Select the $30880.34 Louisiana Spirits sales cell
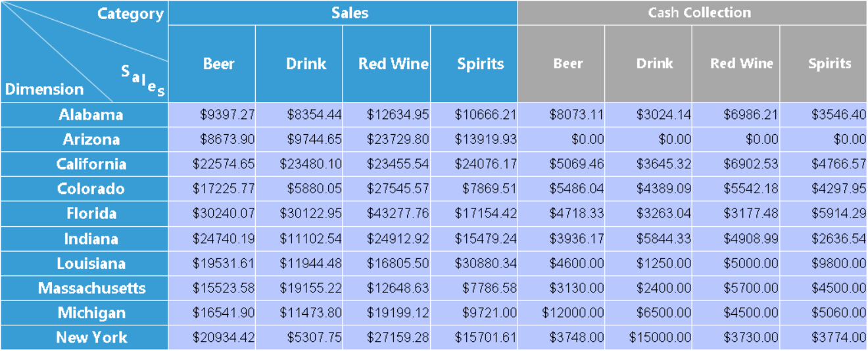This screenshot has width=868, height=351. coord(485,264)
